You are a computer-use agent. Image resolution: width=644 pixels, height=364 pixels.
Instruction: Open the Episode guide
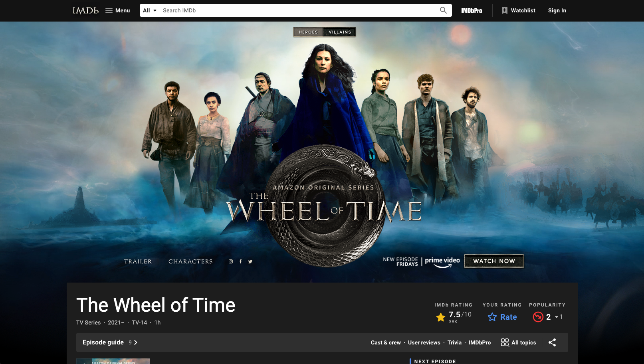110,342
